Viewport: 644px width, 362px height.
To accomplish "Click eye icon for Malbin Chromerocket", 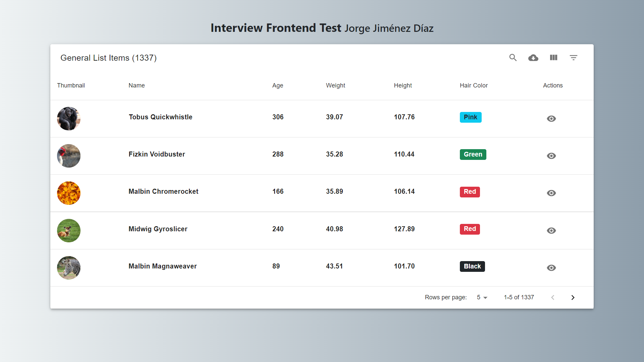I will pos(551,193).
